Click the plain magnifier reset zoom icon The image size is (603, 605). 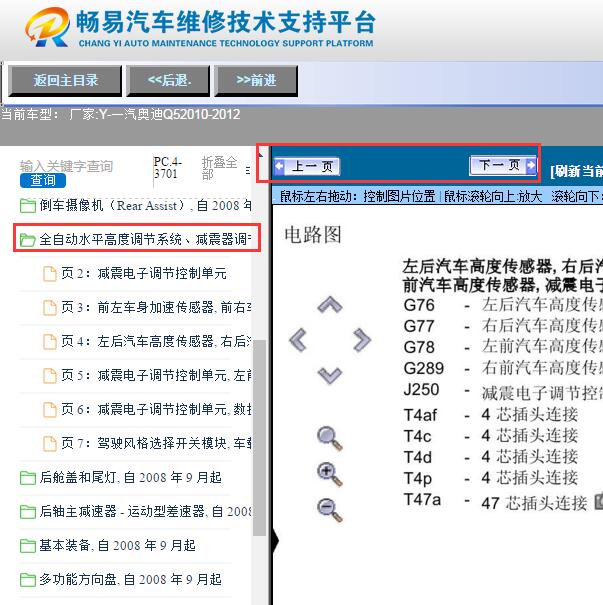click(329, 438)
